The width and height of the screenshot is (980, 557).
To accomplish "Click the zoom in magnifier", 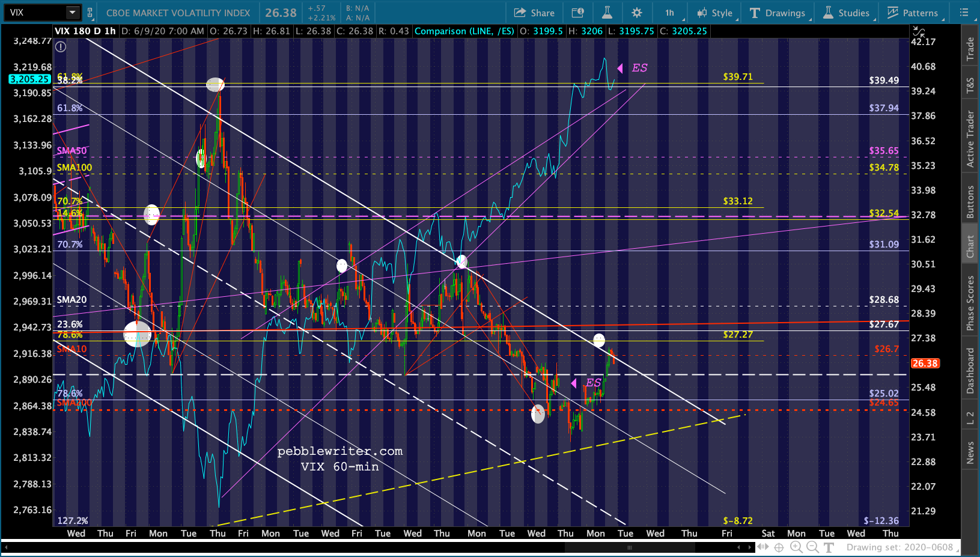I will [796, 547].
